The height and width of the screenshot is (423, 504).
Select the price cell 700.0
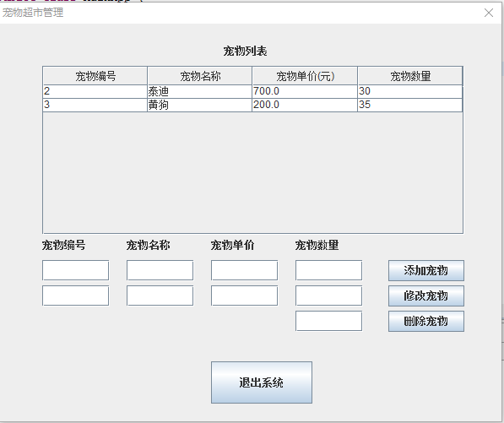pyautogui.click(x=305, y=91)
